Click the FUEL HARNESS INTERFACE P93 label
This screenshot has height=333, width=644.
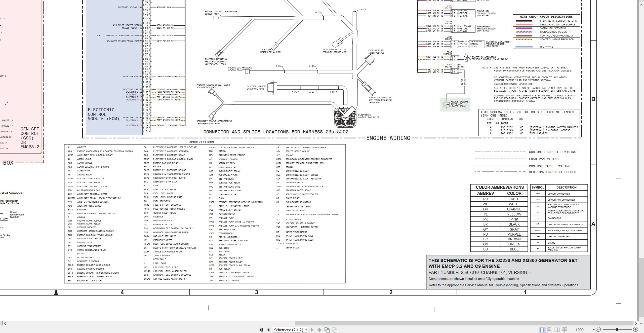tap(376, 52)
